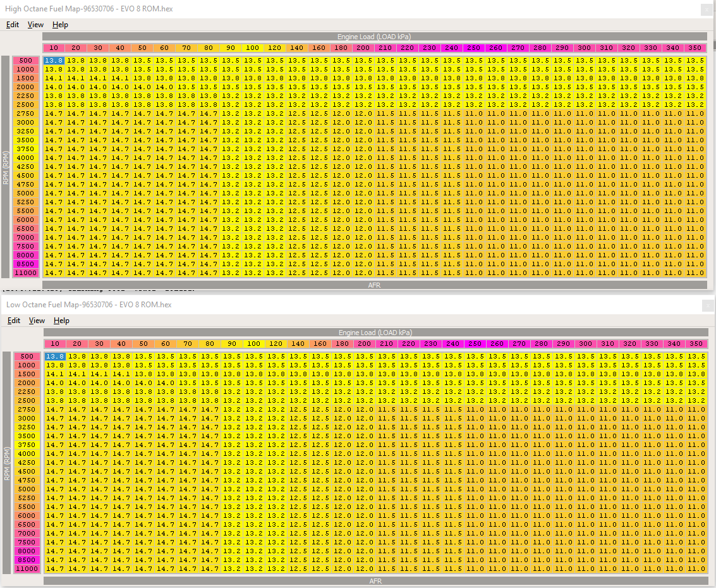The height and width of the screenshot is (588, 716).
Task: Close the Low Octane Fuel Map window
Action: (707, 305)
